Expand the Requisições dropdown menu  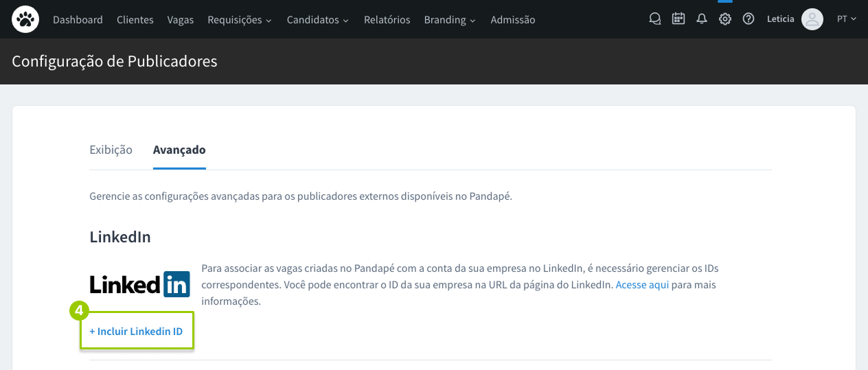(x=239, y=20)
